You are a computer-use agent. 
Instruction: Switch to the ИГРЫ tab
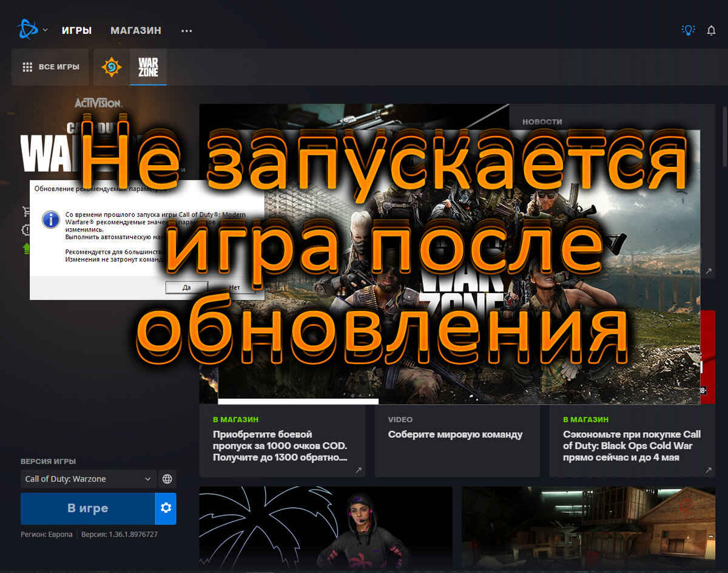76,30
